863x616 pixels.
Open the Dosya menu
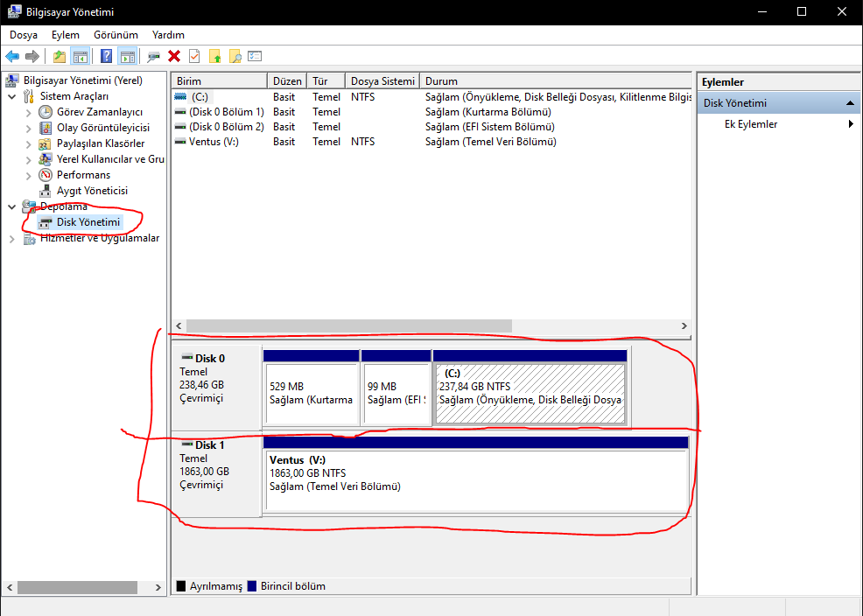pos(24,35)
